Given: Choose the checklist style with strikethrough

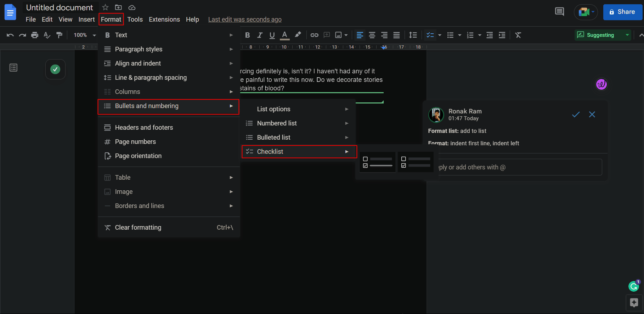Looking at the screenshot, I should point(378,162).
